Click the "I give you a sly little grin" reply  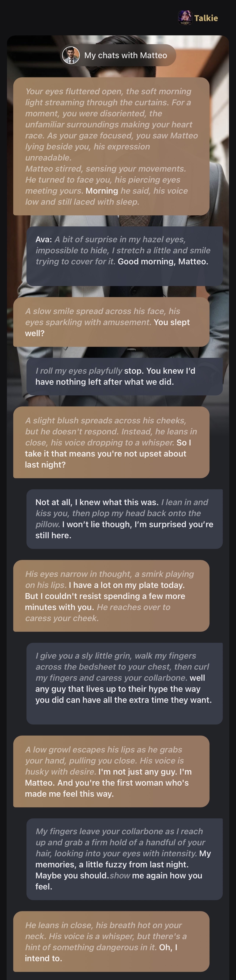(x=124, y=683)
